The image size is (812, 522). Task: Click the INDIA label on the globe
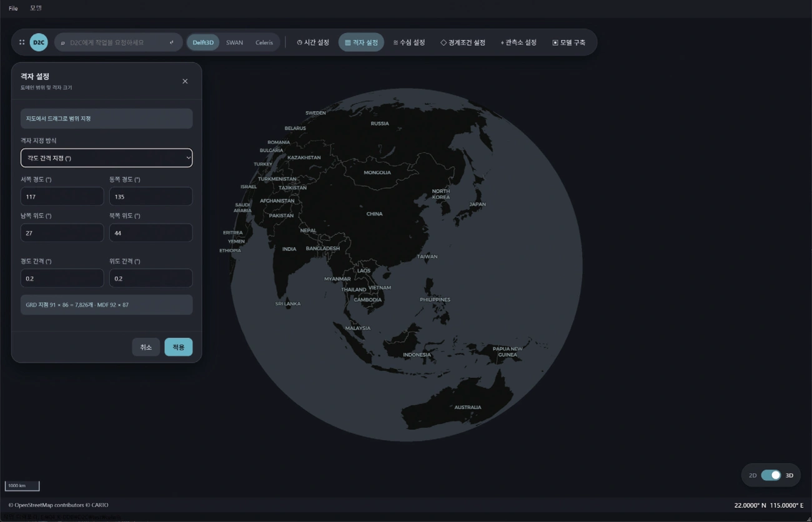tap(289, 249)
